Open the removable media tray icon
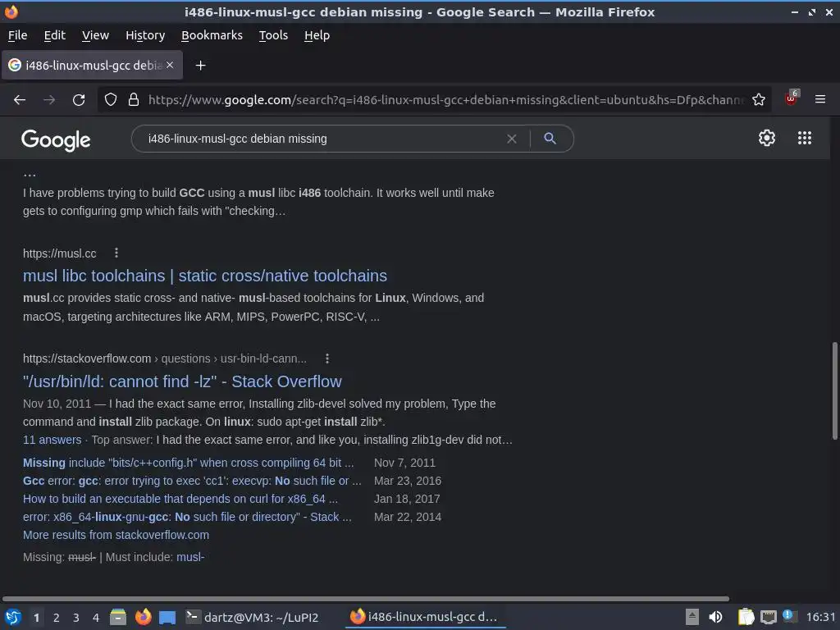The height and width of the screenshot is (630, 840). [692, 617]
